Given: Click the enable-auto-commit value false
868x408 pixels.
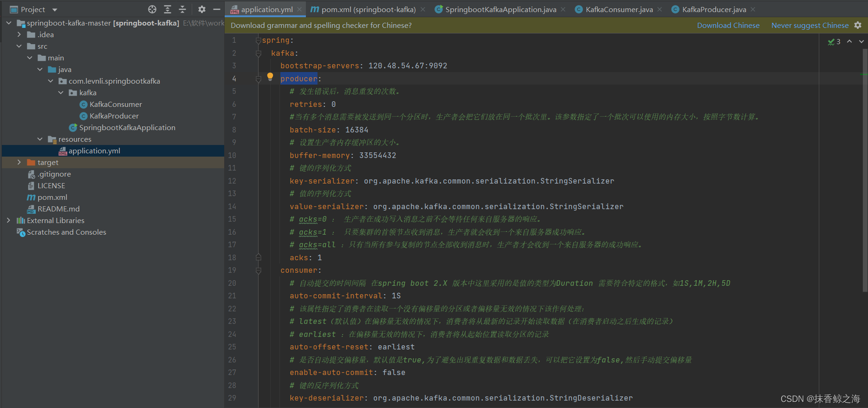Looking at the screenshot, I should coord(394,373).
